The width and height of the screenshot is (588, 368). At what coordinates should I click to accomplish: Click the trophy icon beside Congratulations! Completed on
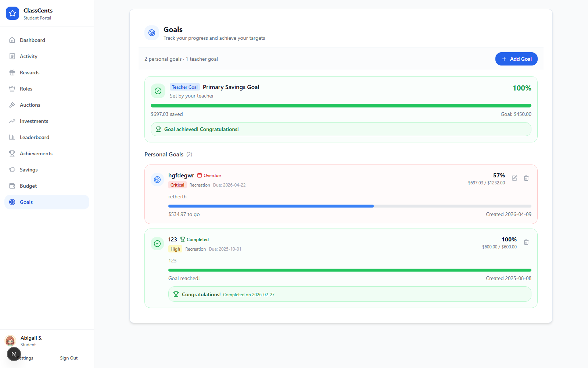[x=176, y=294]
